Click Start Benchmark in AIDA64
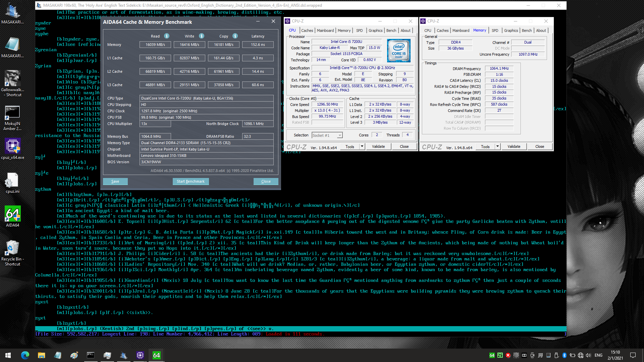Image resolution: width=644 pixels, height=362 pixels. [x=191, y=181]
